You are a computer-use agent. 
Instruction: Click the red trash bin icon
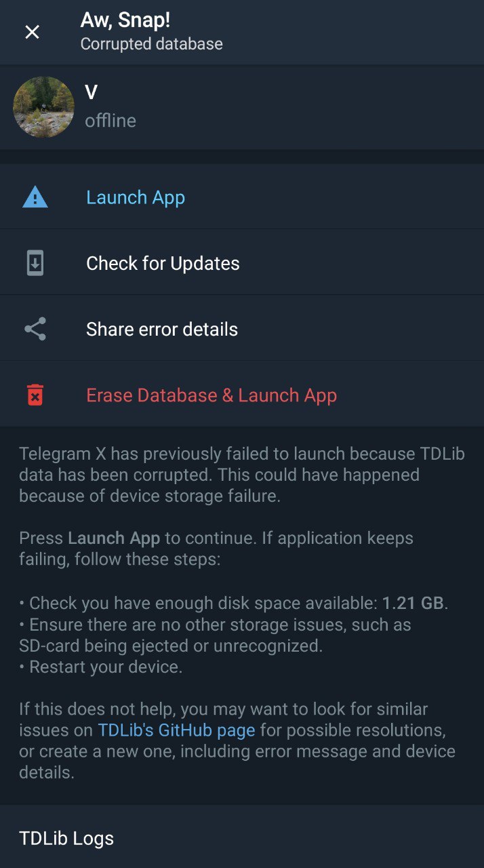35,395
